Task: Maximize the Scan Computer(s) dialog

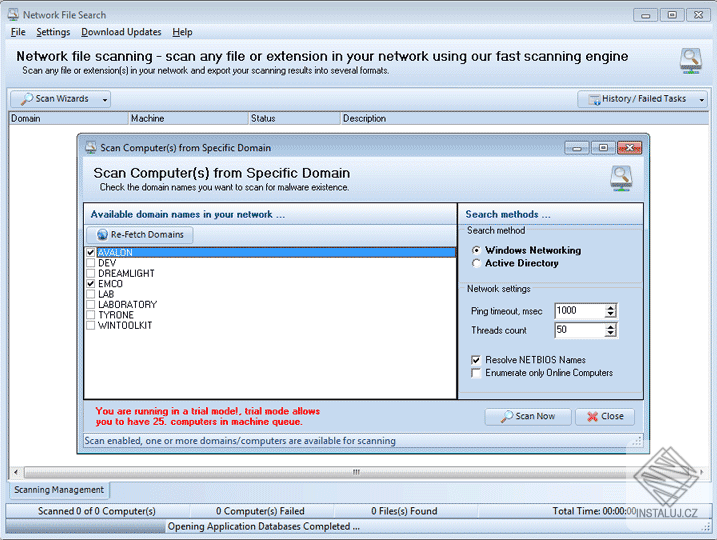Action: [603, 148]
